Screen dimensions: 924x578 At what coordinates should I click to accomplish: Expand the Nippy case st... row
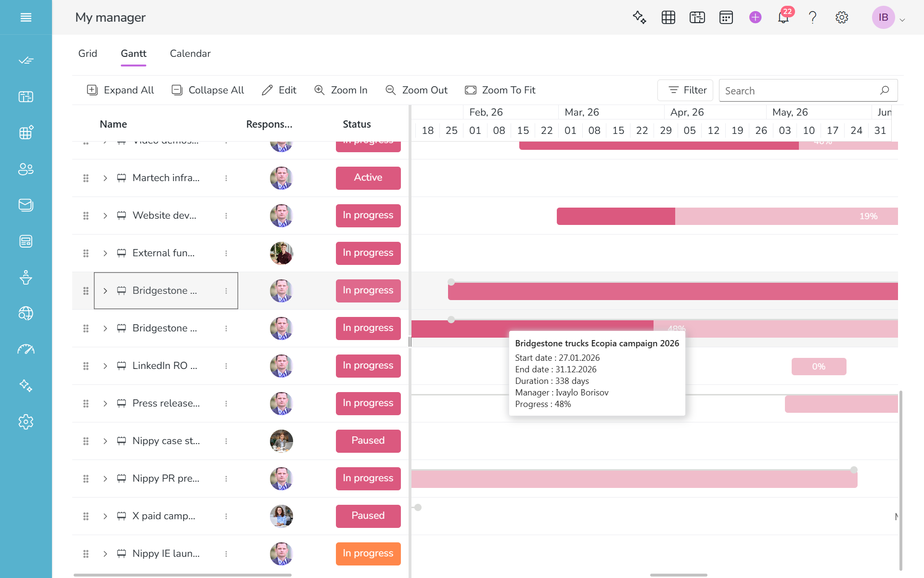point(105,441)
